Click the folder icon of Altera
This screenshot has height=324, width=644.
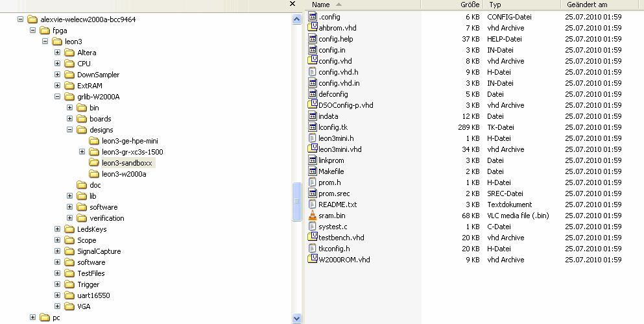point(69,53)
